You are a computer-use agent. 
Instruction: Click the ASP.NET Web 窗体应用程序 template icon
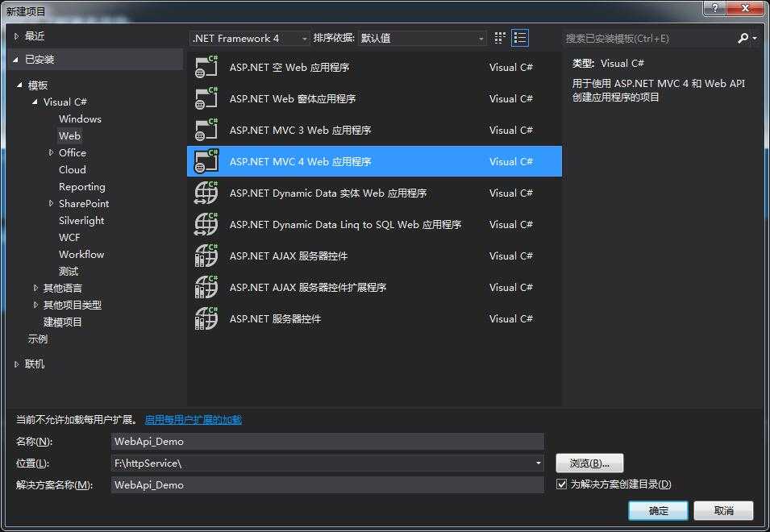coord(206,98)
